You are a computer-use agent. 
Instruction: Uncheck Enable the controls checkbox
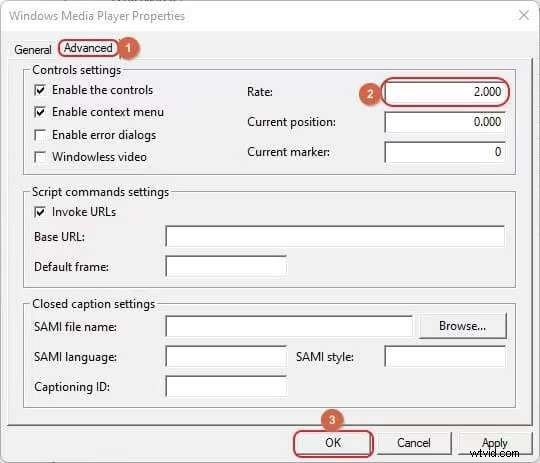(40, 90)
